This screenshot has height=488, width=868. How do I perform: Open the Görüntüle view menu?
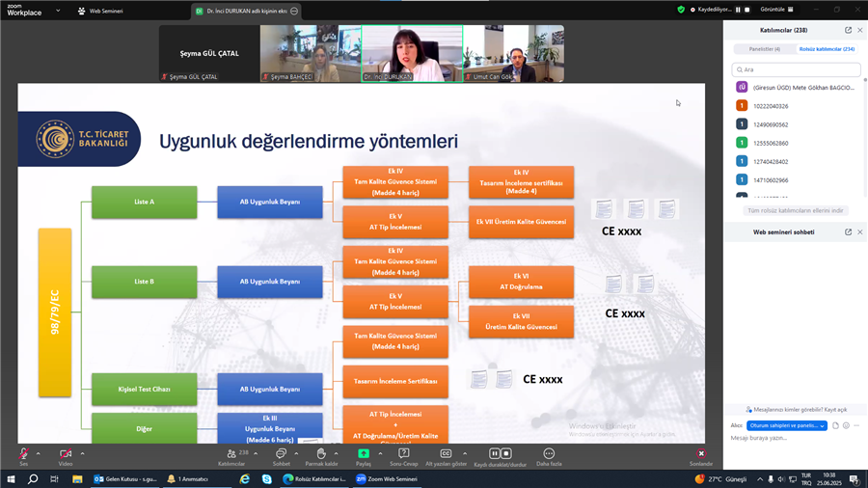[776, 10]
